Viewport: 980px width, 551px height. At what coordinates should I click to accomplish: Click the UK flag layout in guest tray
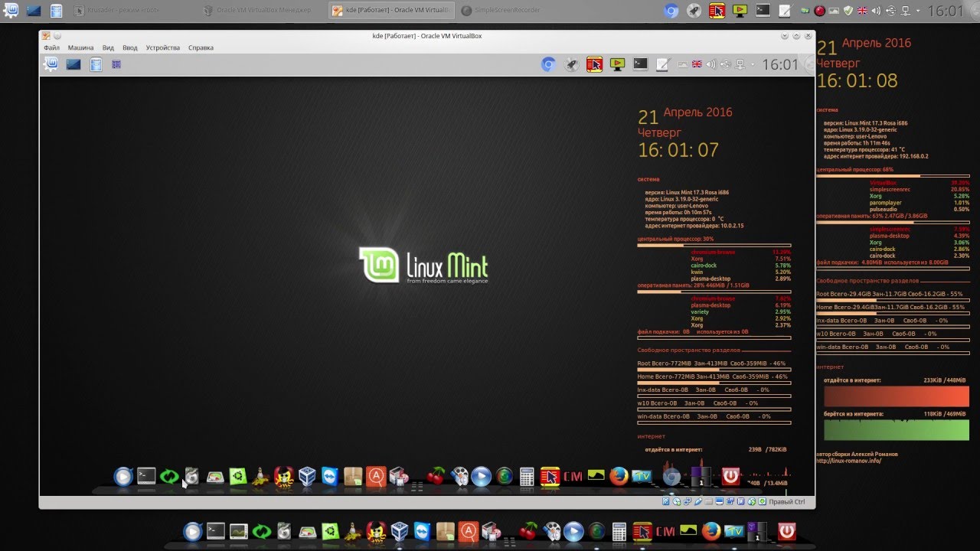point(697,65)
